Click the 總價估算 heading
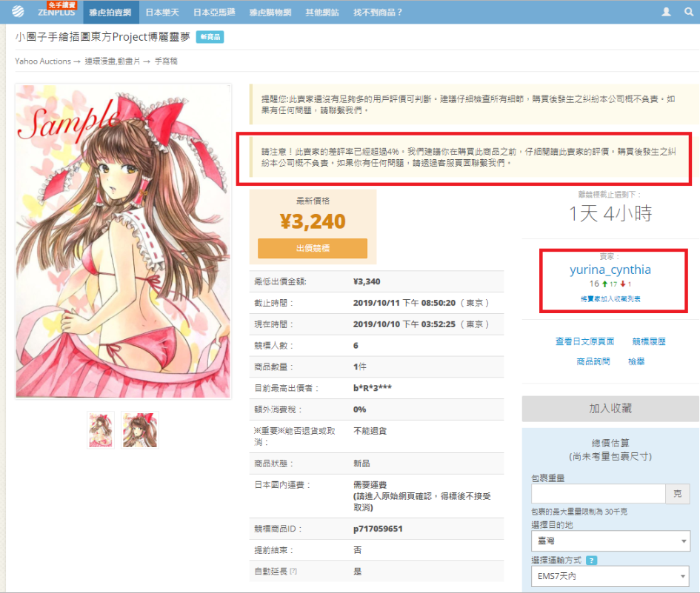This screenshot has height=593, width=700. pos(610,443)
